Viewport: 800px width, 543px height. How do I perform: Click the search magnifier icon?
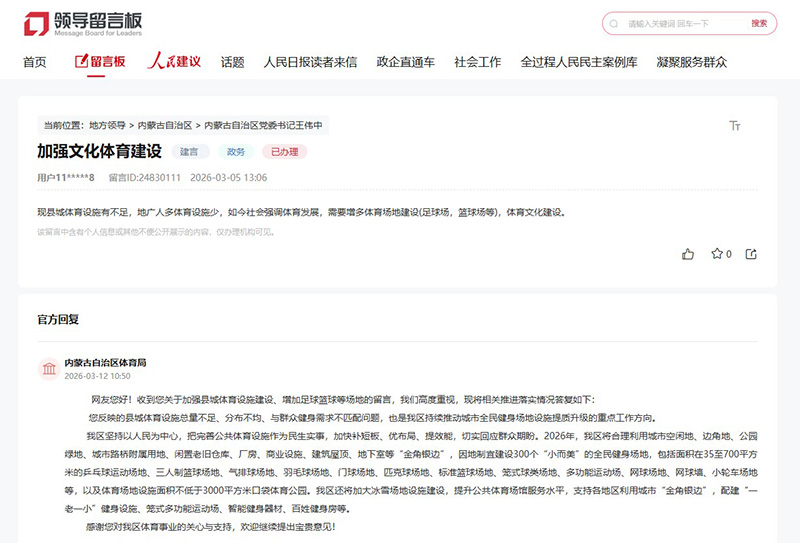point(614,24)
